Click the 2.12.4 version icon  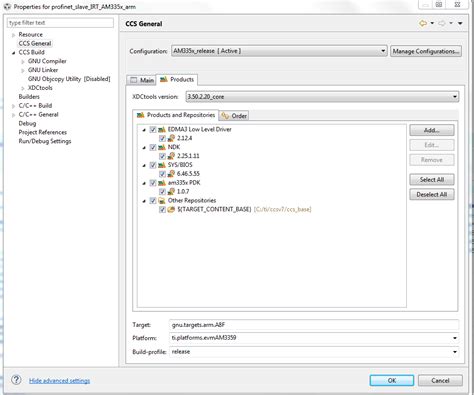171,138
